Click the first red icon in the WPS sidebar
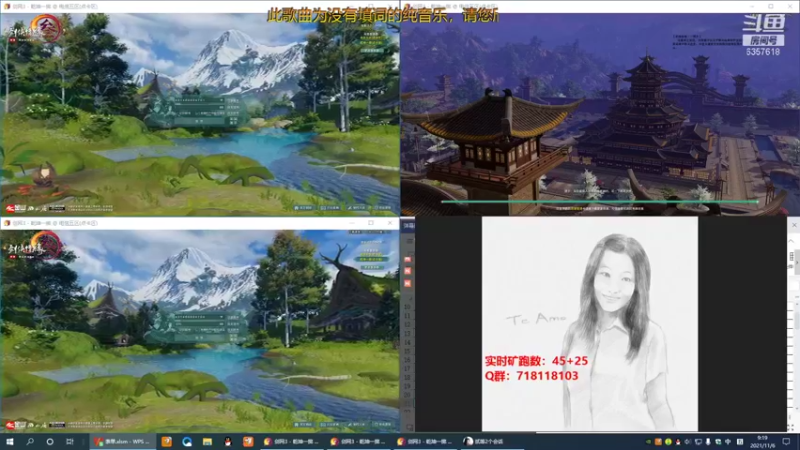Viewport: 800px width, 450px height. [x=408, y=259]
